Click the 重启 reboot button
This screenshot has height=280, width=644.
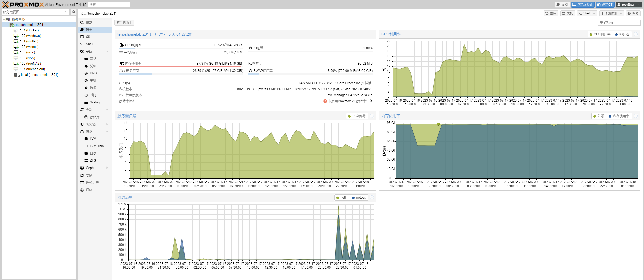pos(551,13)
